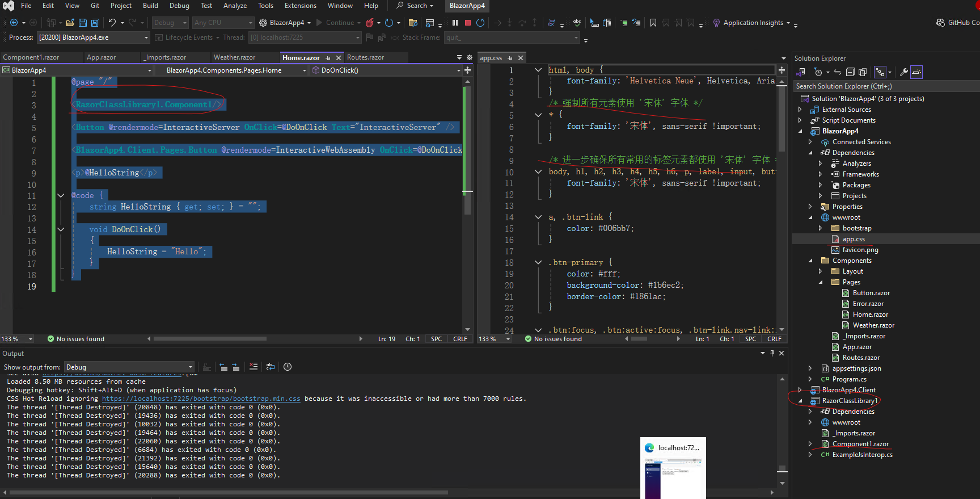Click Sync with Active Document icon
This screenshot has height=499, width=980.
pos(838,72)
